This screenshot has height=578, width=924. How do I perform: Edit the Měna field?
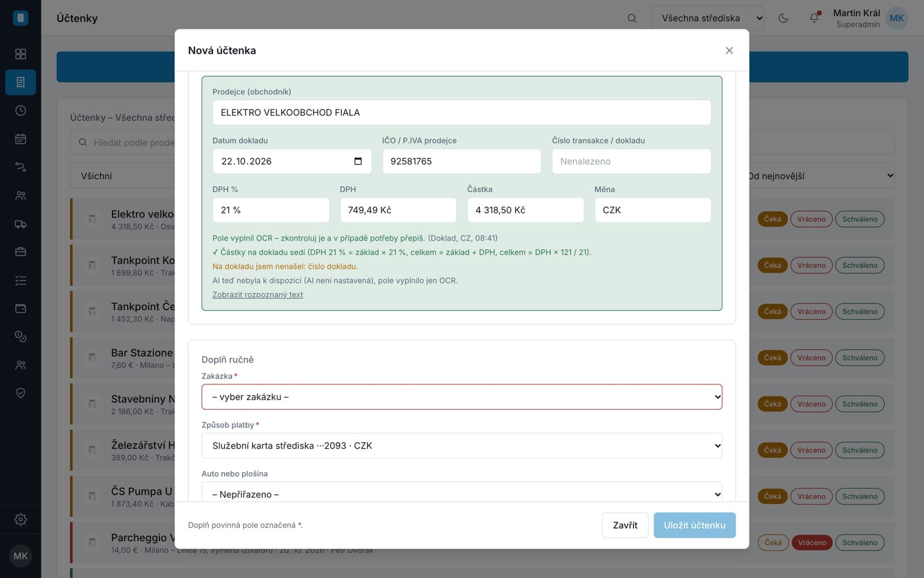point(653,210)
